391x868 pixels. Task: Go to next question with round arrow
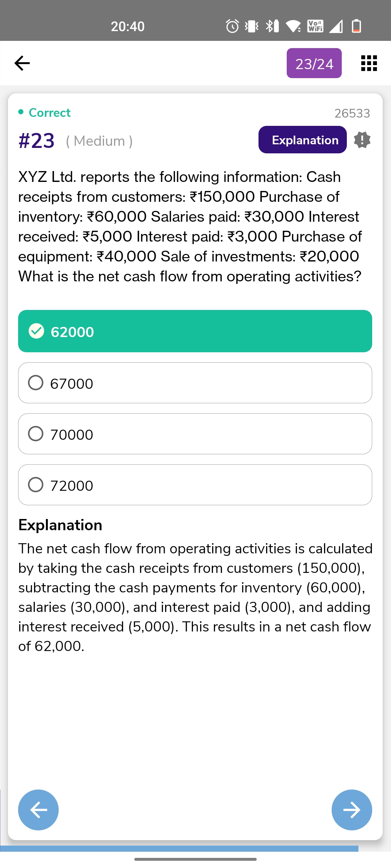[x=352, y=810]
